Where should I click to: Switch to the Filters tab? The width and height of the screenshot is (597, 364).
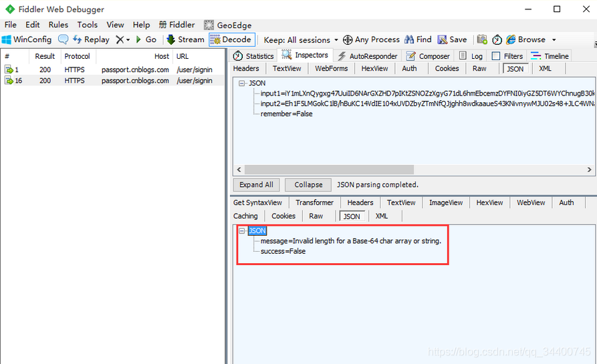point(507,56)
